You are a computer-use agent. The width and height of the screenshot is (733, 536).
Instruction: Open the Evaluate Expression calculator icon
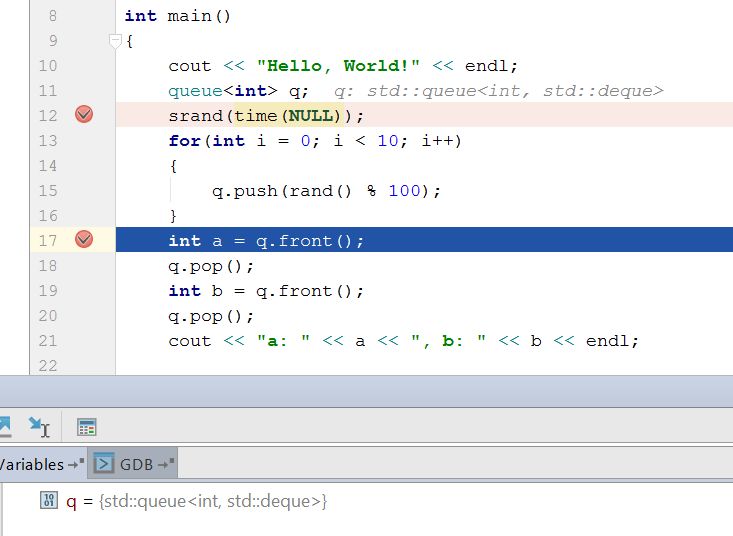87,427
